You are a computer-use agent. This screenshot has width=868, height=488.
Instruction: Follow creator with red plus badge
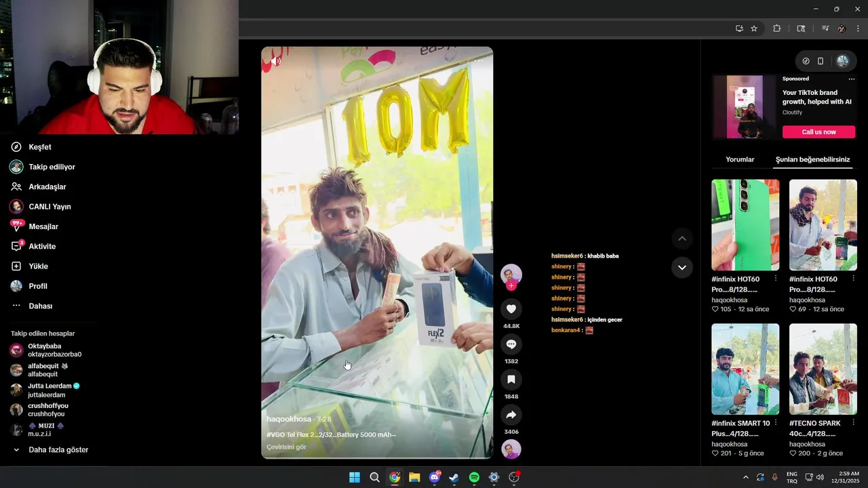(x=511, y=286)
